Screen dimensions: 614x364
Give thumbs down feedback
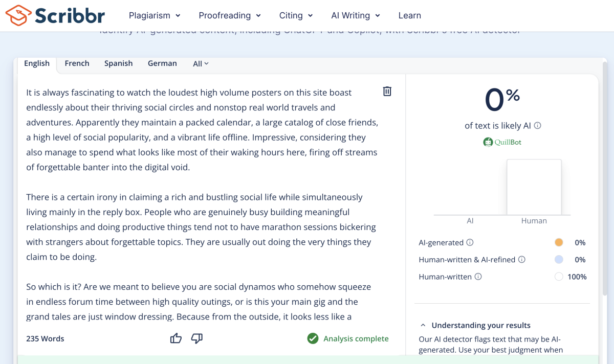coord(197,338)
